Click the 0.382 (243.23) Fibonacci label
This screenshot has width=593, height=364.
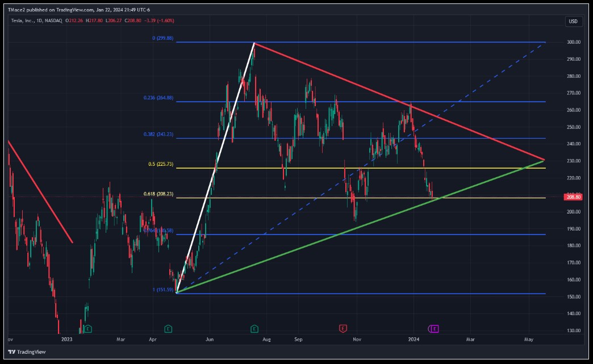pos(158,135)
